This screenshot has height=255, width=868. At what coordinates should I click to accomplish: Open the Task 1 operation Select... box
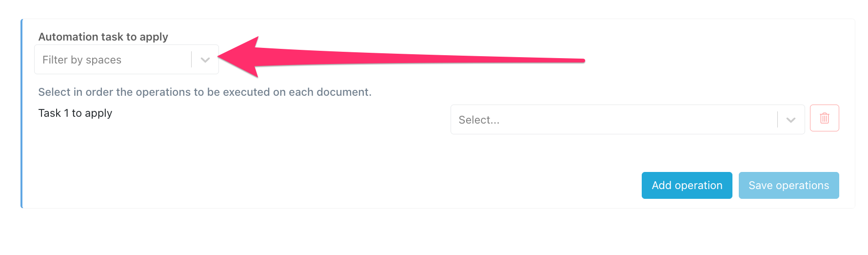pyautogui.click(x=627, y=120)
